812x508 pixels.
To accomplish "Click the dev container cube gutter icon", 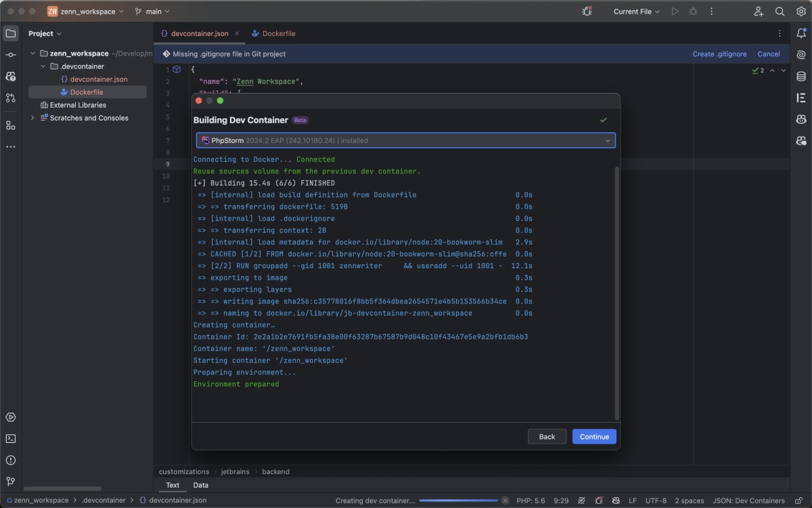I will [x=177, y=70].
